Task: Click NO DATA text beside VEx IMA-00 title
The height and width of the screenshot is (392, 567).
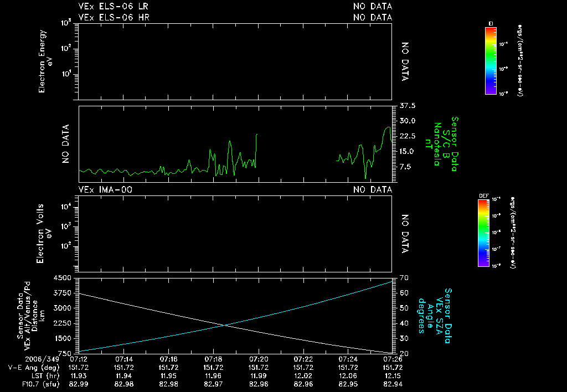Action: [x=373, y=190]
